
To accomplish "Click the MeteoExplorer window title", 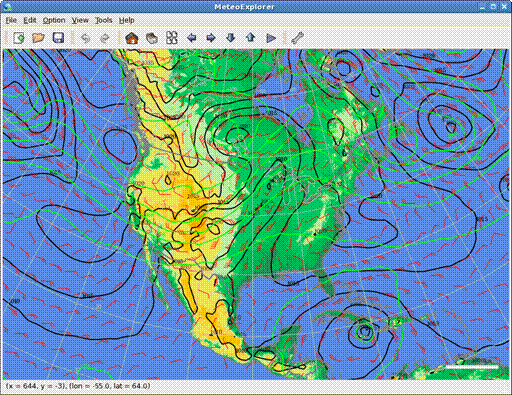I will point(244,7).
